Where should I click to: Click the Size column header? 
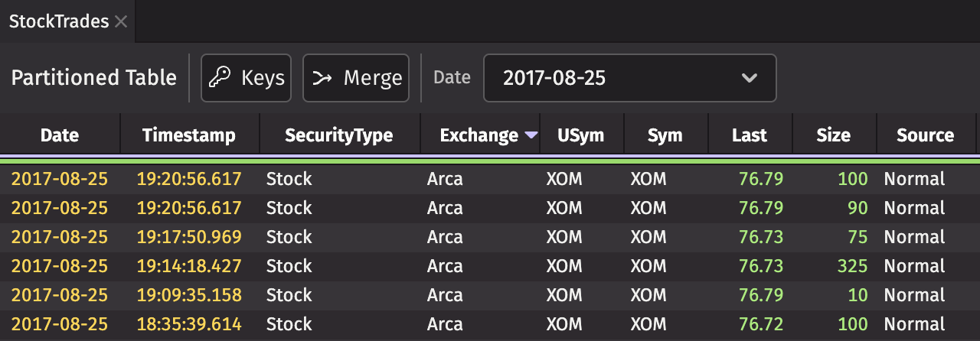[x=833, y=135]
